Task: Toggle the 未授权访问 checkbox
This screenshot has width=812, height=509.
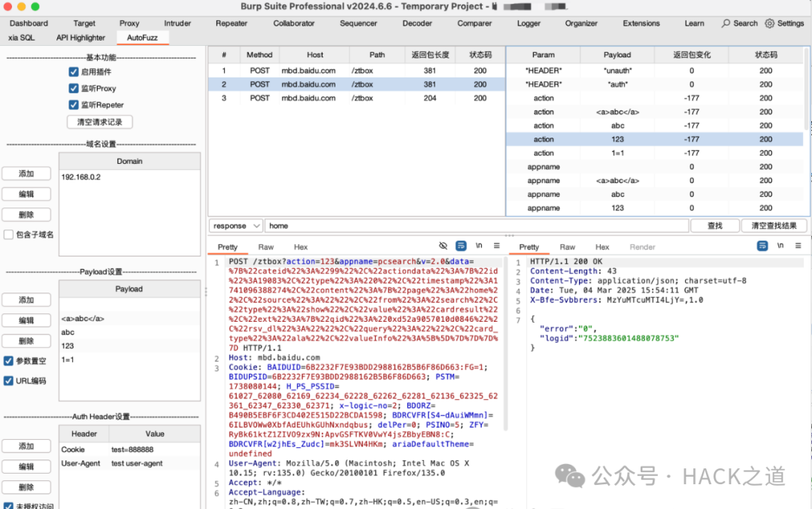Action: 8,505
